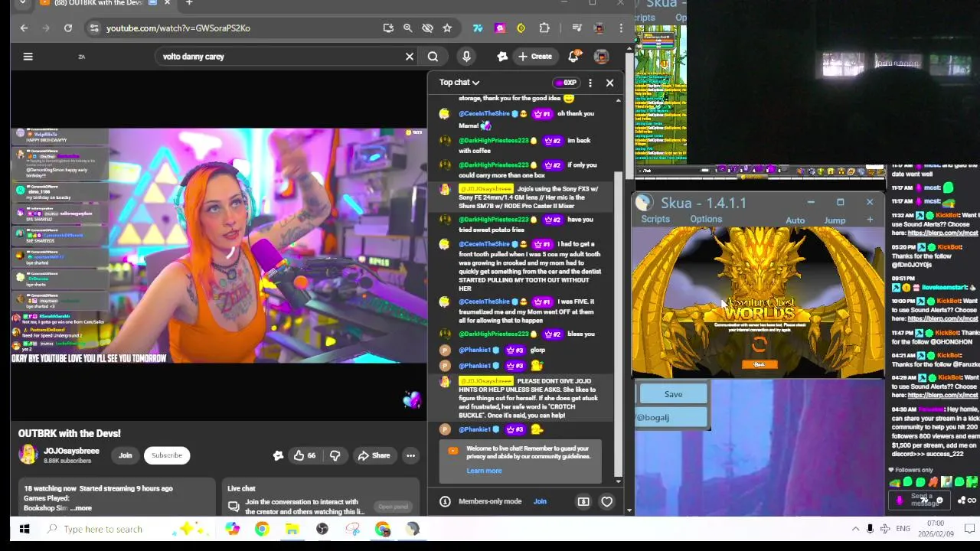Open the clock showing 07:00 in taskbar

coord(936,529)
